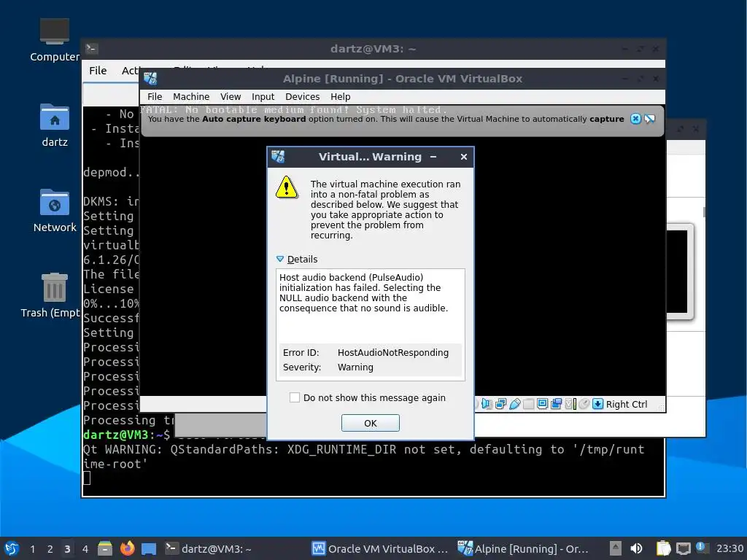The width and height of the screenshot is (747, 560).
Task: Open the Network desktop icon
Action: click(55, 211)
